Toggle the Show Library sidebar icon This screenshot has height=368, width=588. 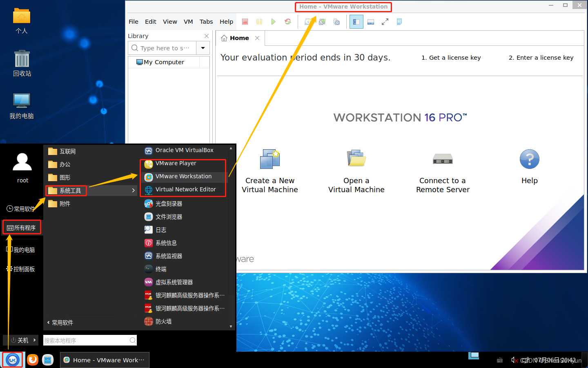[356, 22]
